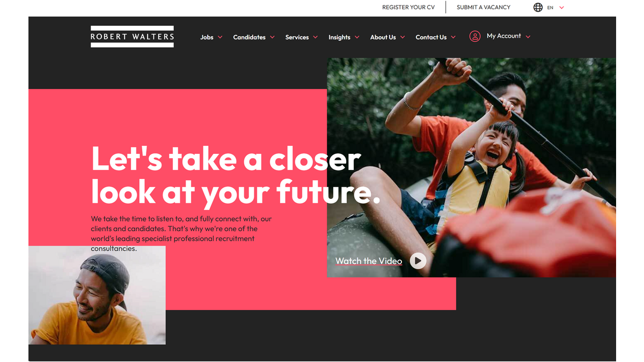
Task: Click the Watch the Video link
Action: click(369, 261)
